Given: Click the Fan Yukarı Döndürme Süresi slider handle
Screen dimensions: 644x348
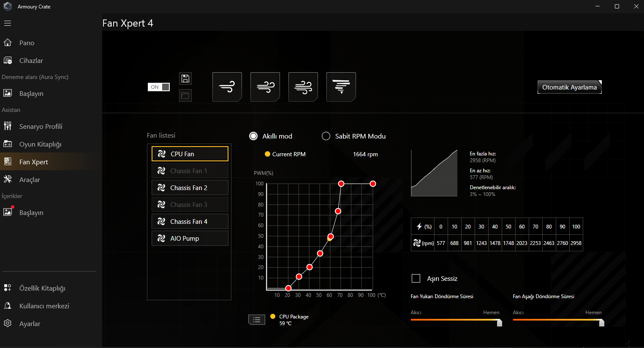Looking at the screenshot, I should click(x=500, y=323).
